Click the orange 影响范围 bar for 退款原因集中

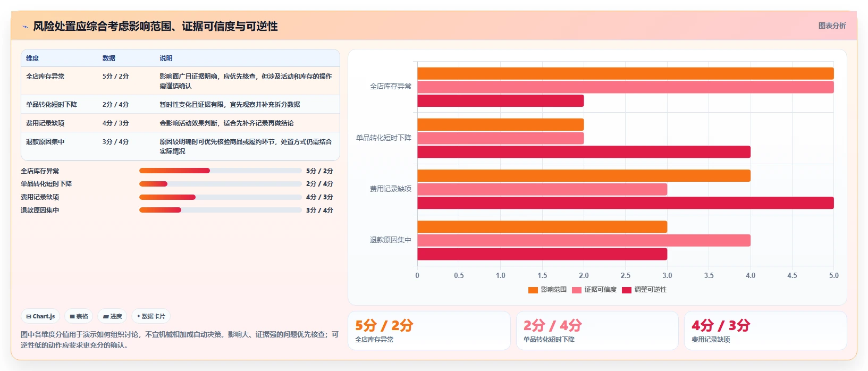click(x=542, y=227)
